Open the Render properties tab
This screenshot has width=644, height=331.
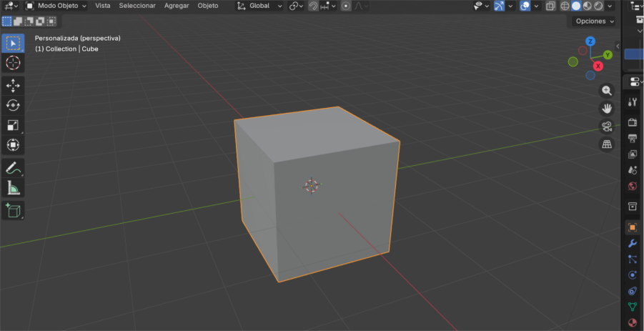pyautogui.click(x=633, y=122)
